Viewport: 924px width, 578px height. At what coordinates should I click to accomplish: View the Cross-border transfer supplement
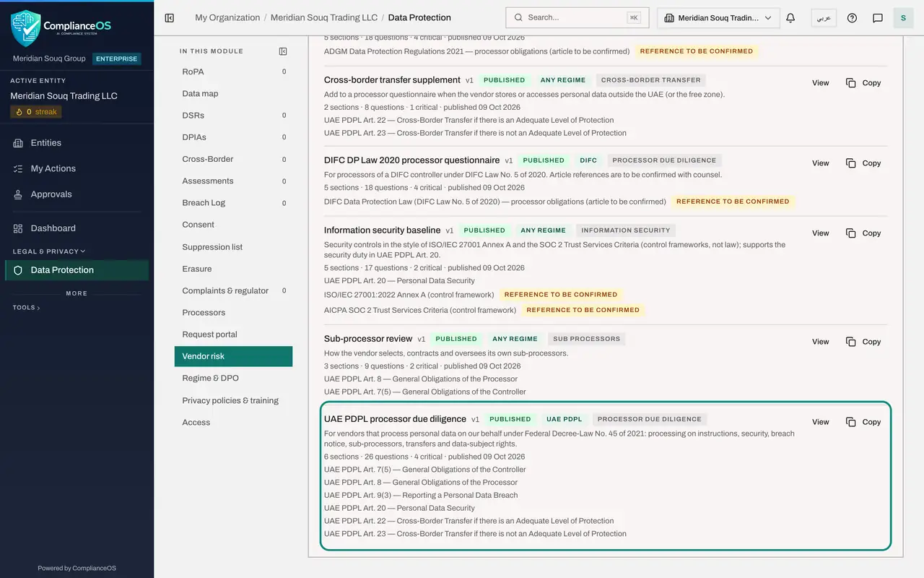pyautogui.click(x=821, y=83)
